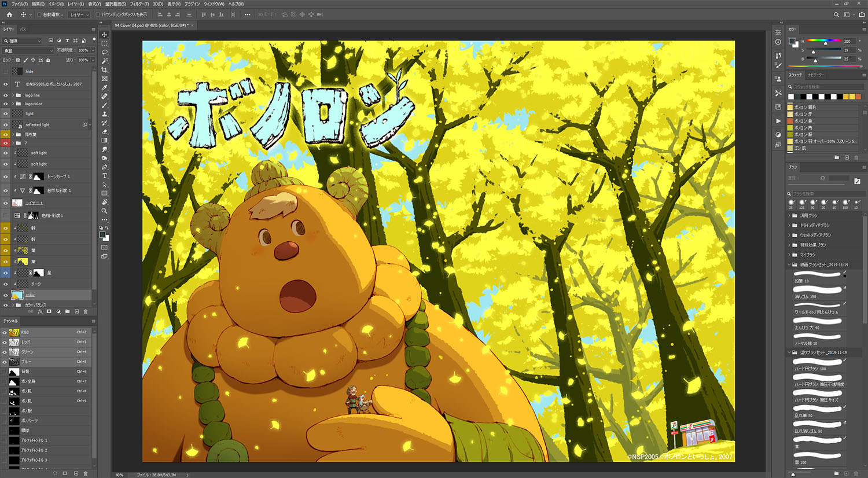Open the ウィンドウ(W) menu
The width and height of the screenshot is (868, 478).
click(x=214, y=4)
